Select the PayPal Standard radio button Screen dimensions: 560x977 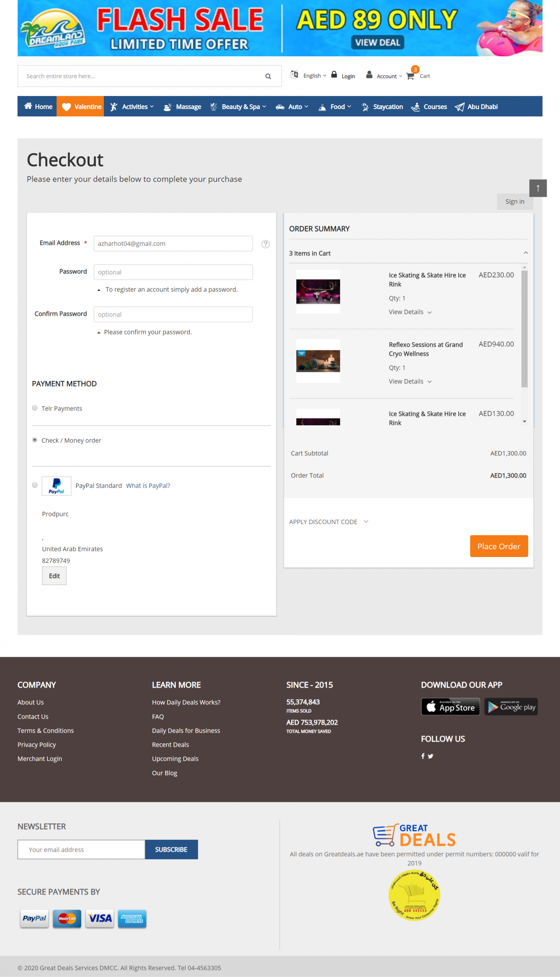35,485
